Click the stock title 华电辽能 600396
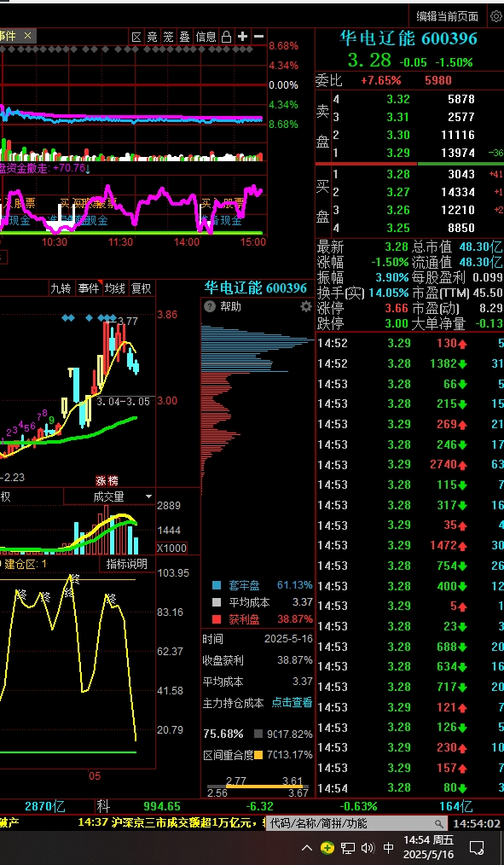 point(408,38)
